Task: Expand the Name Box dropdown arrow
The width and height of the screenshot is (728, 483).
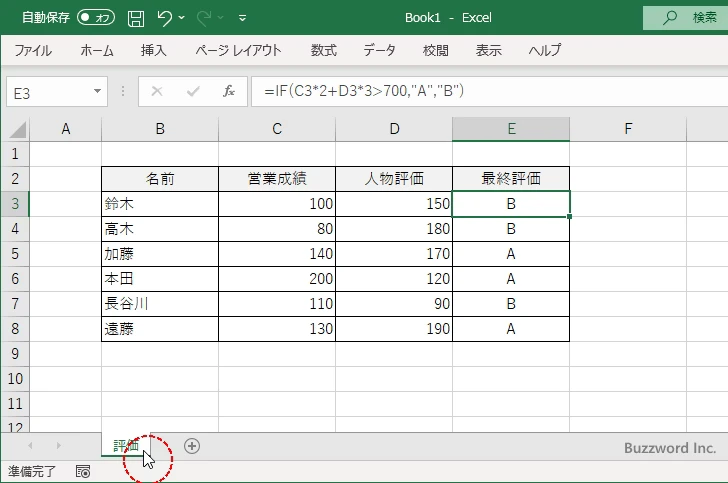Action: point(98,91)
